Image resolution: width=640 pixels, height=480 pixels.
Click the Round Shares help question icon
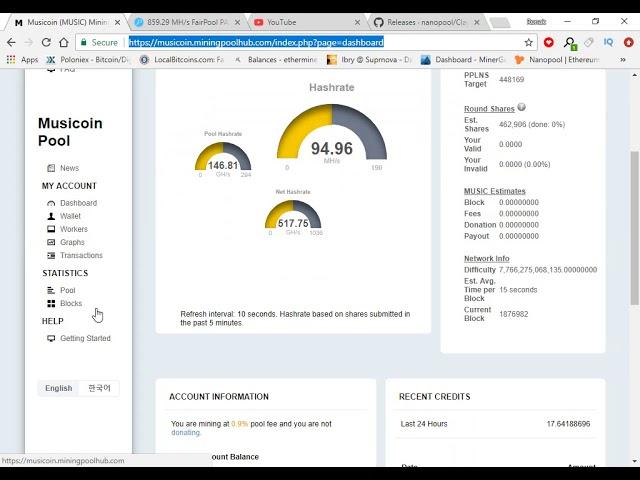[522, 107]
